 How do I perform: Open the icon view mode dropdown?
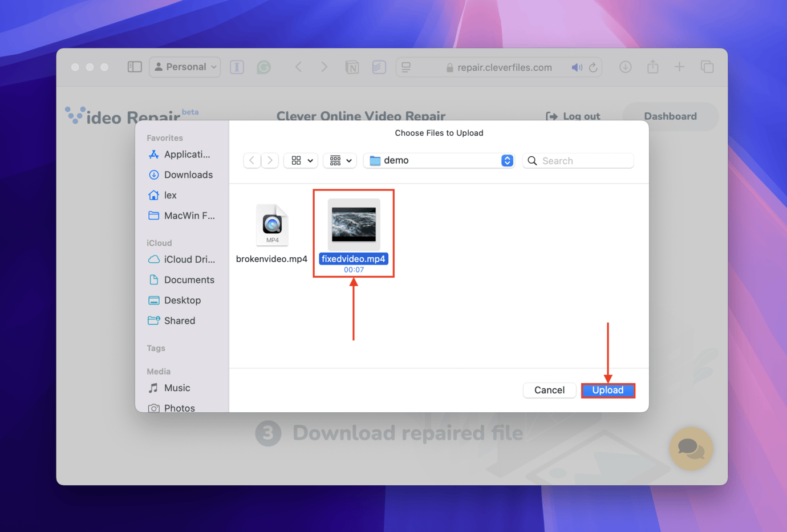301,161
